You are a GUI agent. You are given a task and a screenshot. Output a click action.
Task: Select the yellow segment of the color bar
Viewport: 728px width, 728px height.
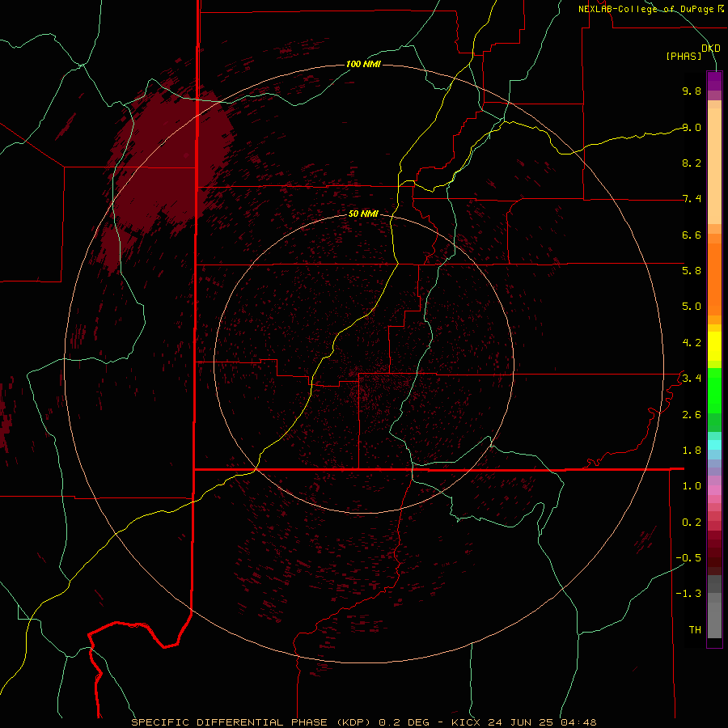[x=714, y=346]
